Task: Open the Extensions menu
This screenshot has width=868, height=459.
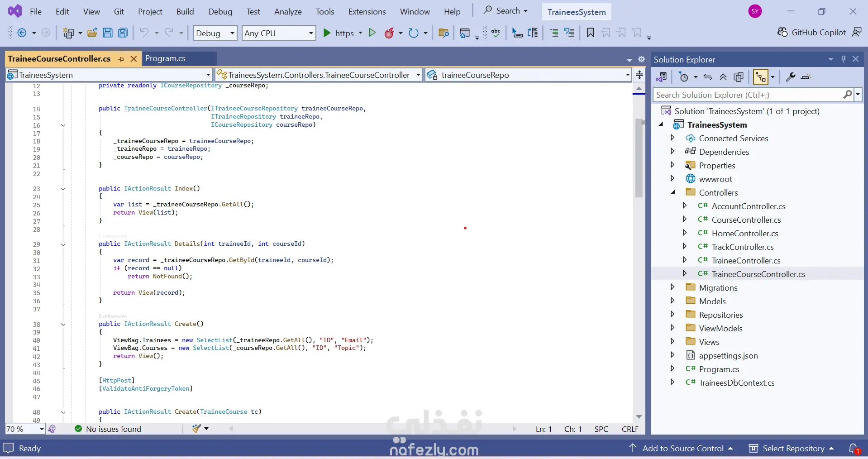Action: click(x=367, y=12)
